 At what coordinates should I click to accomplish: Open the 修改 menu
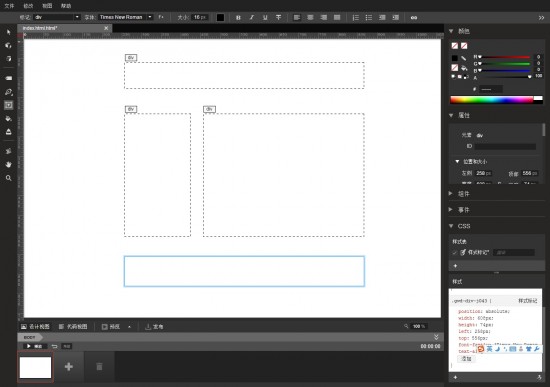[28, 6]
